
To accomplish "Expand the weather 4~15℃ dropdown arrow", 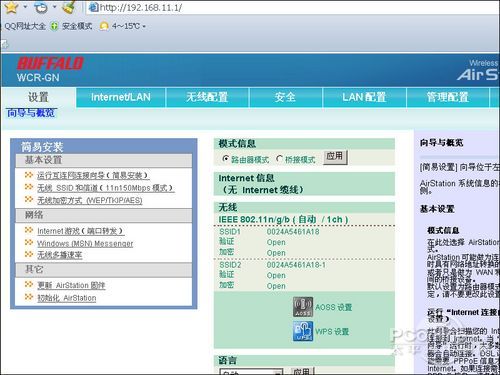I will 144,26.
